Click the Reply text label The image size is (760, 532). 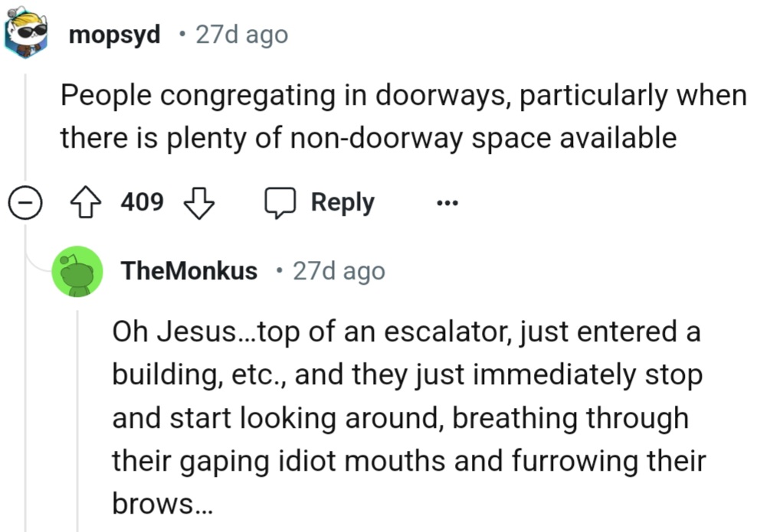(x=342, y=203)
